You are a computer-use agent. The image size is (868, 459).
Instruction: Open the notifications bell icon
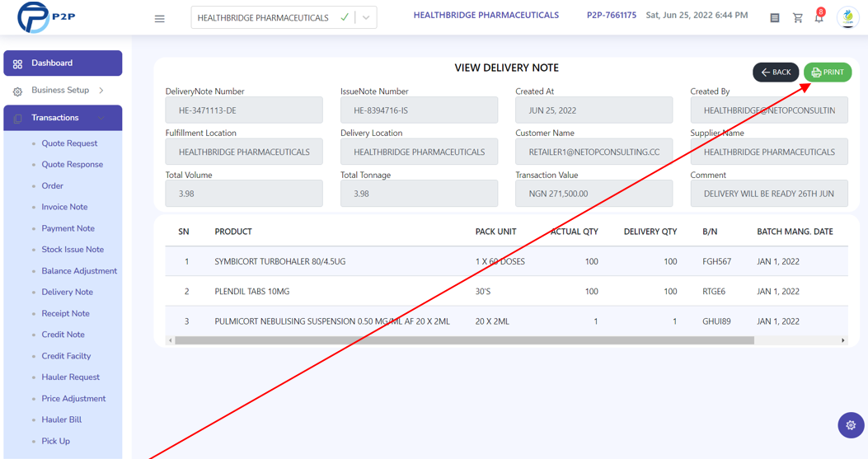[x=819, y=18]
